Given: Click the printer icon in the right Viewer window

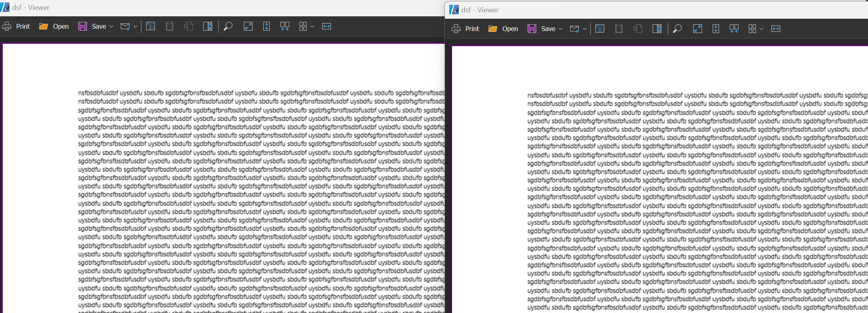Looking at the screenshot, I should [456, 29].
